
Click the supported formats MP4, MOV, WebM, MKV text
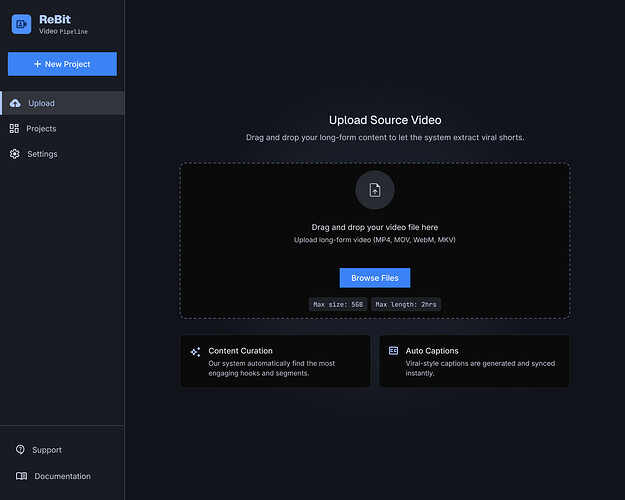click(375, 240)
